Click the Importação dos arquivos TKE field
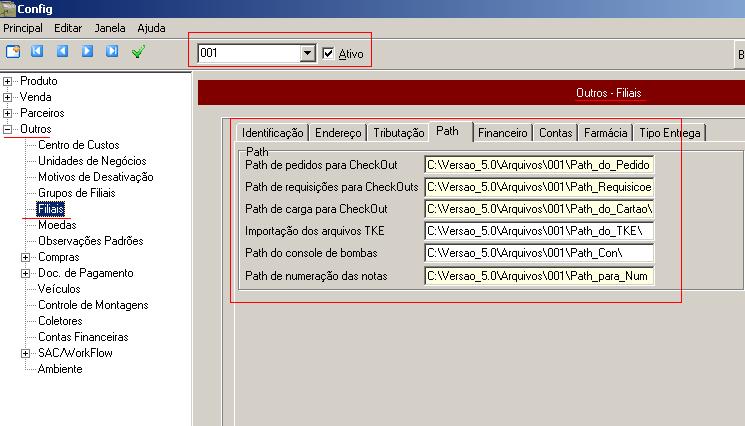745x426 pixels. (539, 231)
